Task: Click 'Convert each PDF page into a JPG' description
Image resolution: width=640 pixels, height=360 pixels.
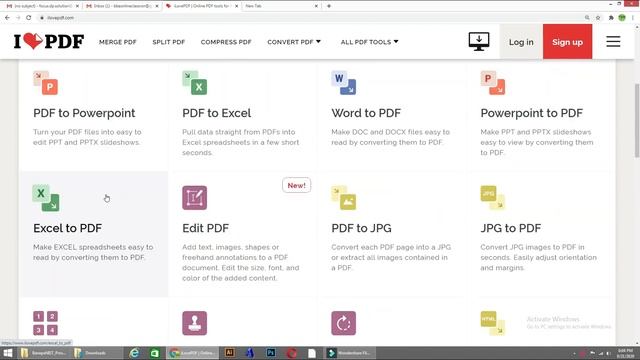Action: pyautogui.click(x=391, y=258)
